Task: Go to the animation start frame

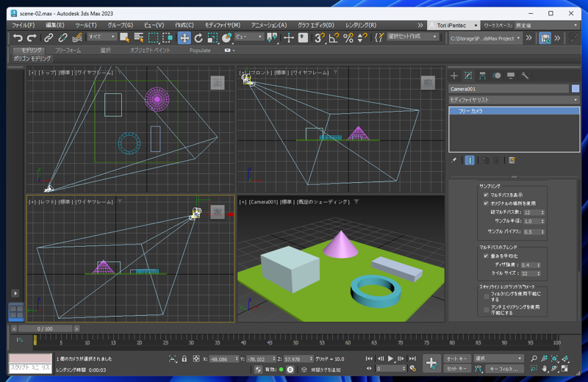Action: pos(369,358)
